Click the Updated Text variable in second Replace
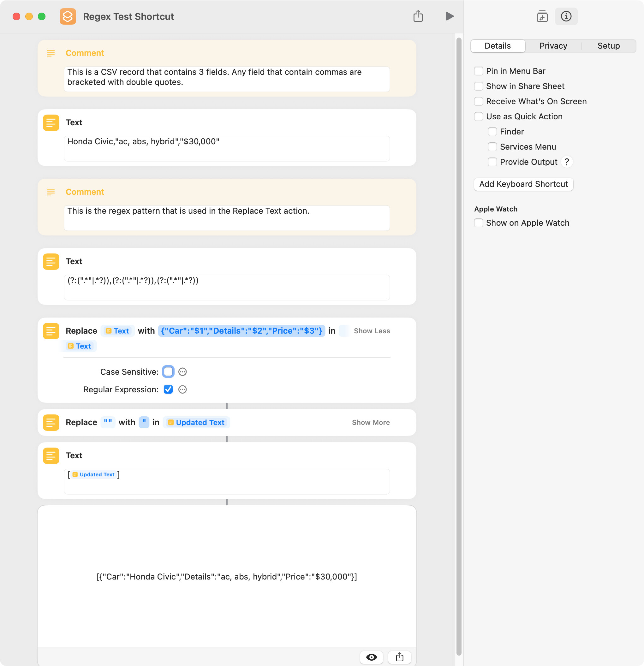644x666 pixels. click(x=196, y=422)
